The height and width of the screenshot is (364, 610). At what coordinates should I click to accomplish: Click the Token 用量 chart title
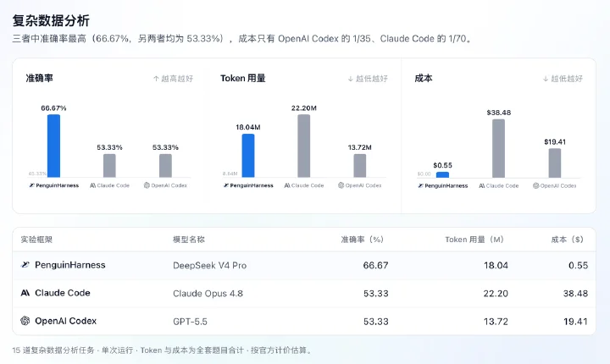pyautogui.click(x=243, y=78)
